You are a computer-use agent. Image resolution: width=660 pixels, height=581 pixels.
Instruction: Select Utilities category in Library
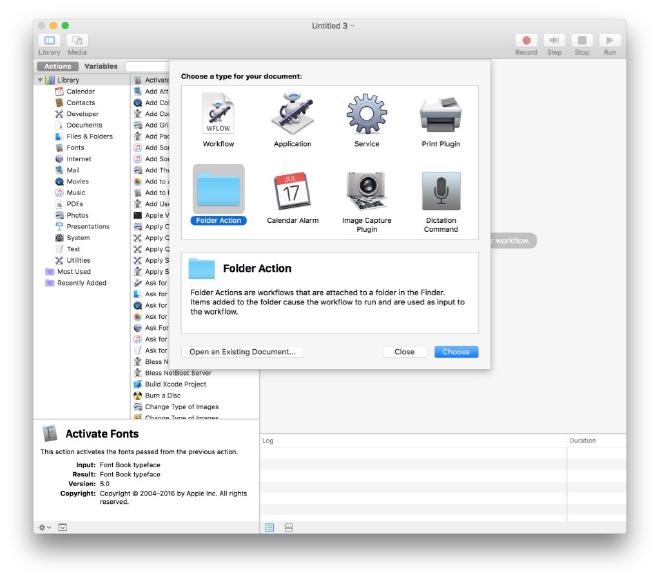point(78,260)
